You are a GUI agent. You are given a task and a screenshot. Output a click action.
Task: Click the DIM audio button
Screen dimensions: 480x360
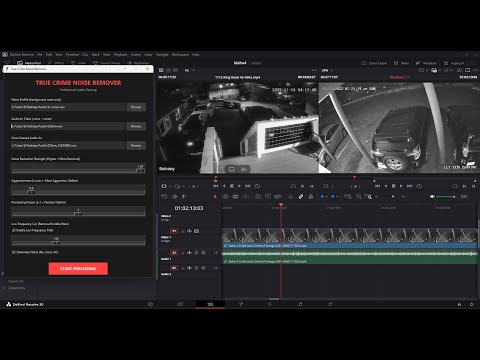tap(464, 197)
